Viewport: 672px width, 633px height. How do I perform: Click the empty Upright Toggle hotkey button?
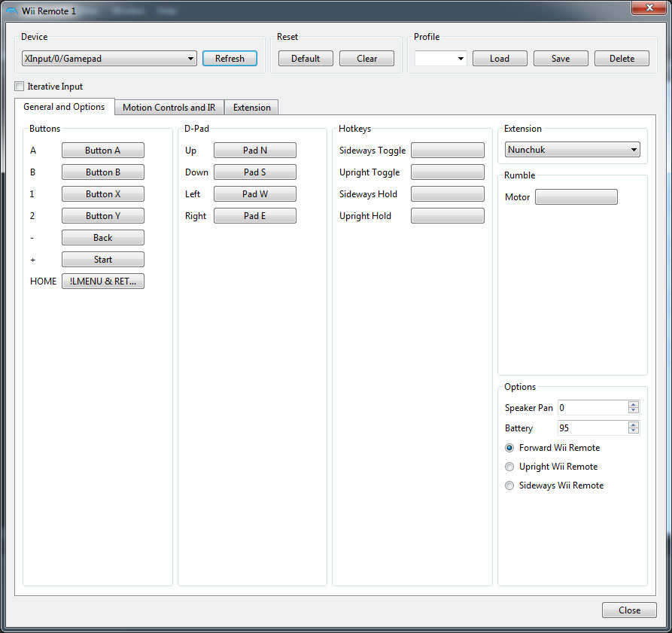point(448,172)
